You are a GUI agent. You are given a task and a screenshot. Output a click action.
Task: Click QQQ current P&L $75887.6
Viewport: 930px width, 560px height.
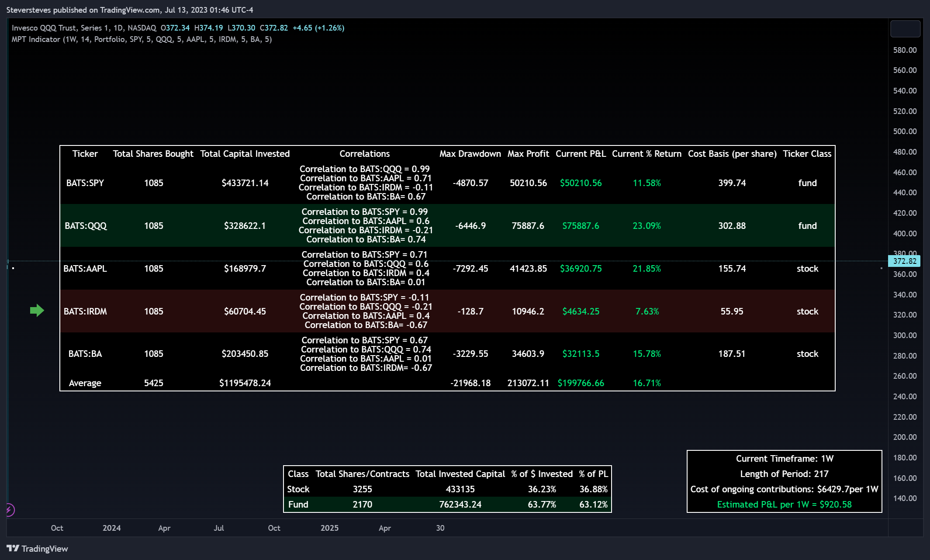click(581, 226)
